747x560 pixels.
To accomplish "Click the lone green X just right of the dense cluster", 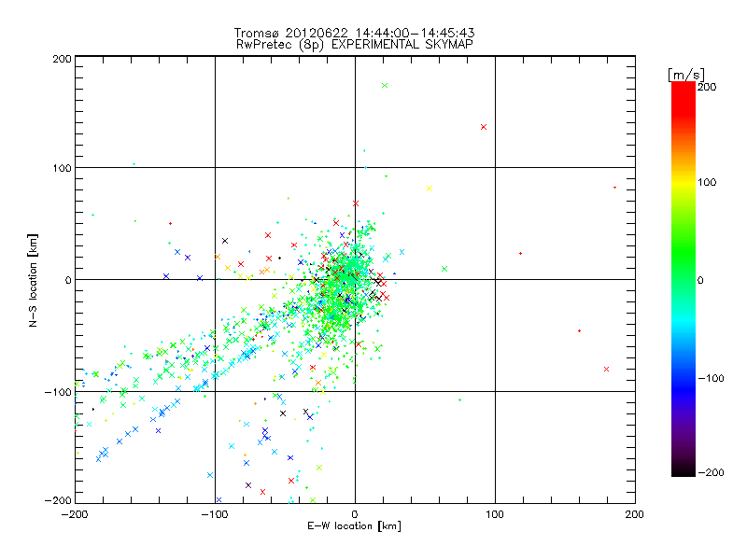I will (x=444, y=269).
